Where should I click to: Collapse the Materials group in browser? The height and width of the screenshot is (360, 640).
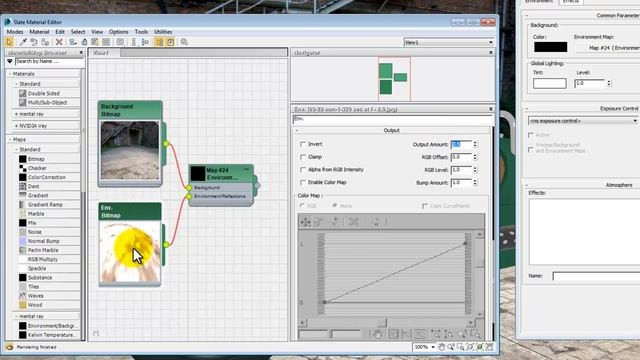point(10,74)
